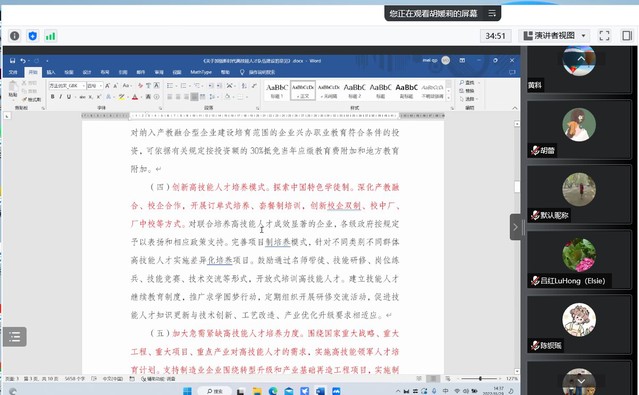Click the Save icon in Word title bar

coord(12,61)
